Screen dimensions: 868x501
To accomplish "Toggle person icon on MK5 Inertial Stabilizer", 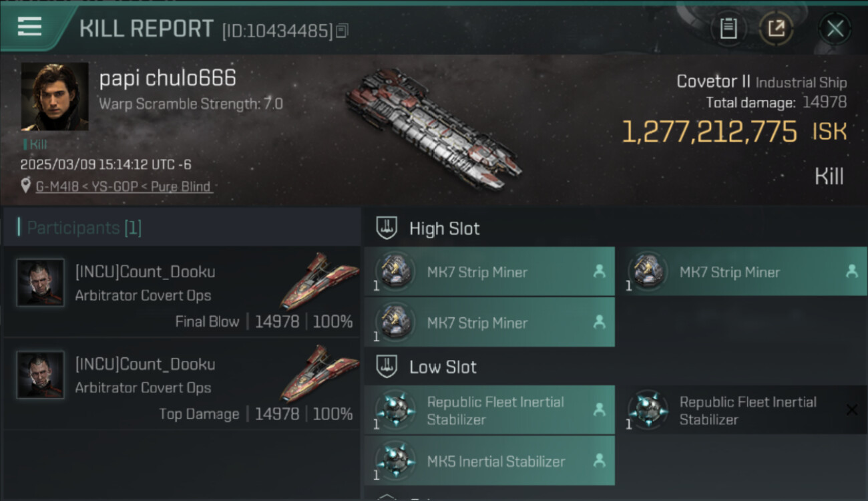I will (x=600, y=460).
